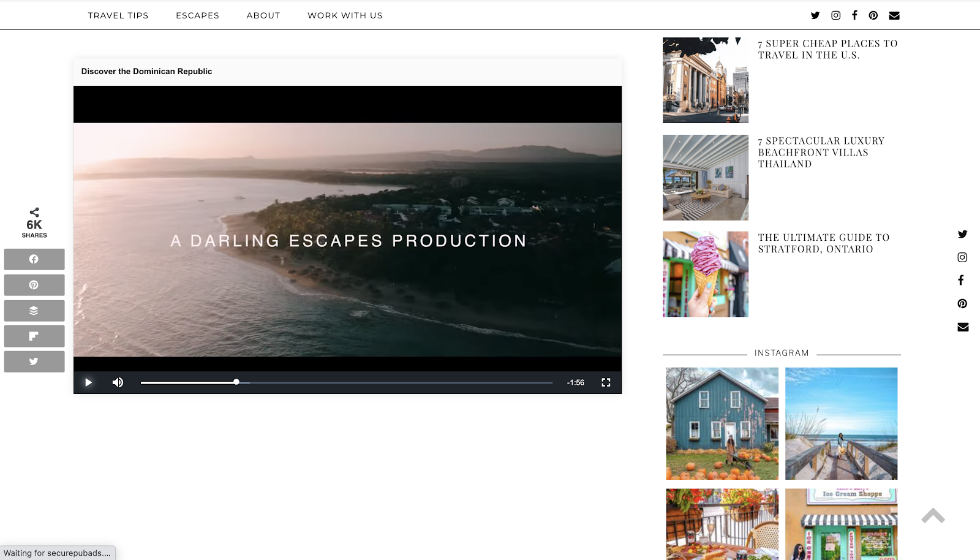The width and height of the screenshot is (980, 560).
Task: View Instagram photo of patio with flowers
Action: click(x=722, y=524)
